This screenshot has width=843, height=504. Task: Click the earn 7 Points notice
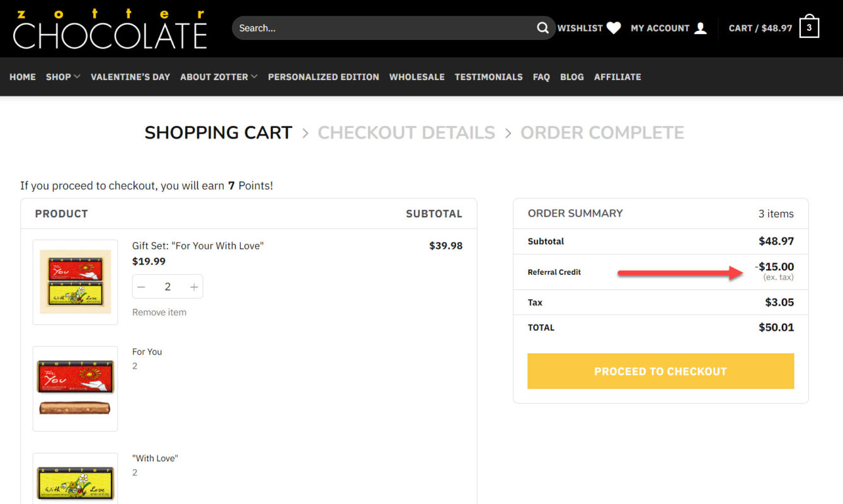(147, 186)
